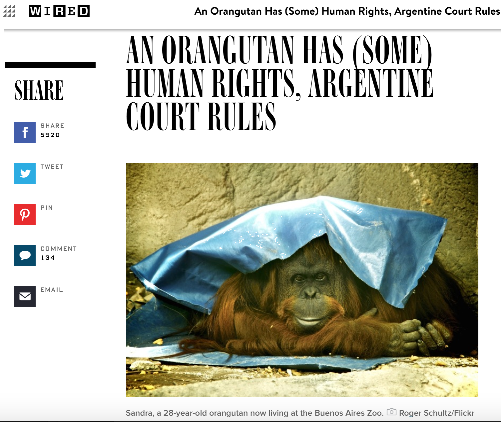Click the Twitter tweet icon

click(25, 174)
